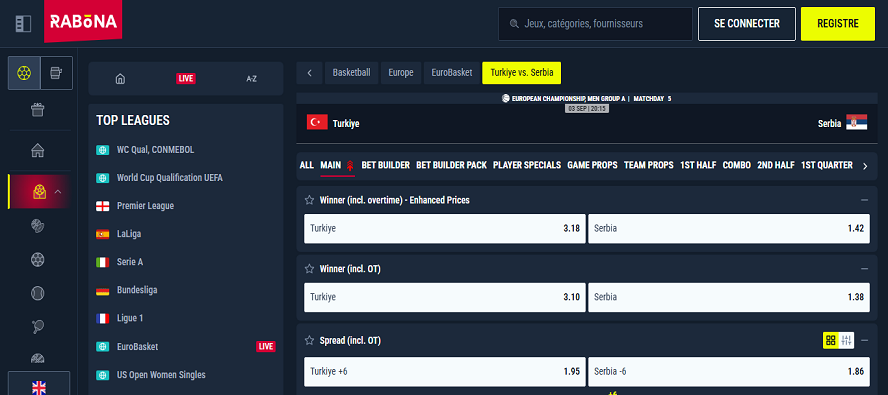Switch to the GAME PROPS tab
The image size is (888, 395).
point(592,165)
